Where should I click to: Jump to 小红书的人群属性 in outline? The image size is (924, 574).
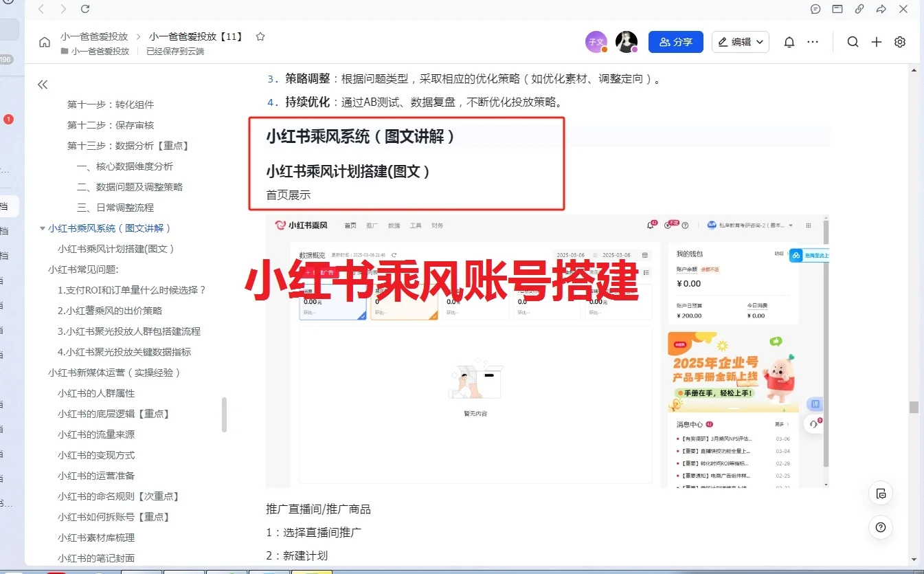96,393
